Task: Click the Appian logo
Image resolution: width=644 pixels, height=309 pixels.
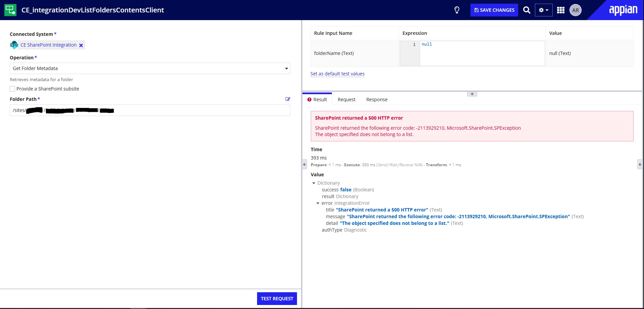Action: (623, 10)
